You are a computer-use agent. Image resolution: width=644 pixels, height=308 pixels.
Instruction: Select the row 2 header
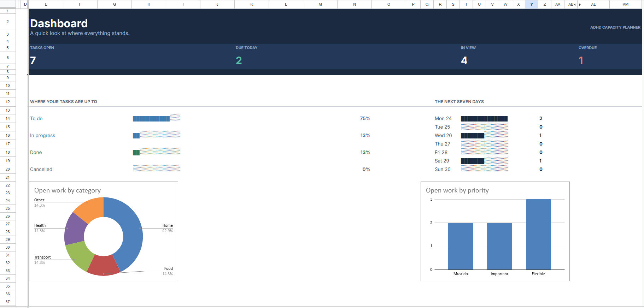8,22
